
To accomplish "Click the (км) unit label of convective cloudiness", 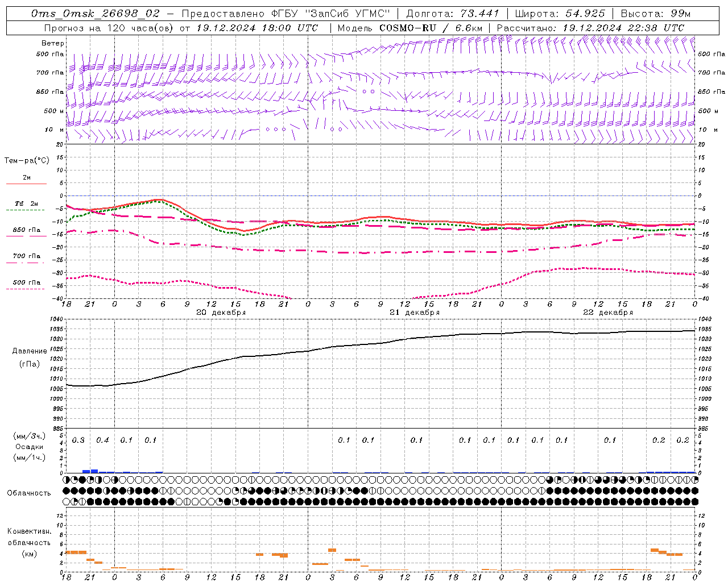I will pyautogui.click(x=30, y=554).
